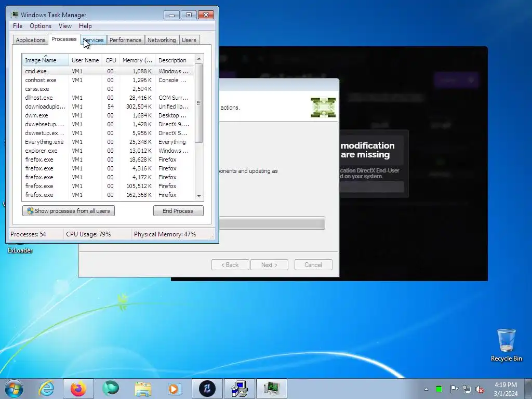Click the process list scrollbar thumb
This screenshot has width=532, height=399.
pyautogui.click(x=199, y=103)
